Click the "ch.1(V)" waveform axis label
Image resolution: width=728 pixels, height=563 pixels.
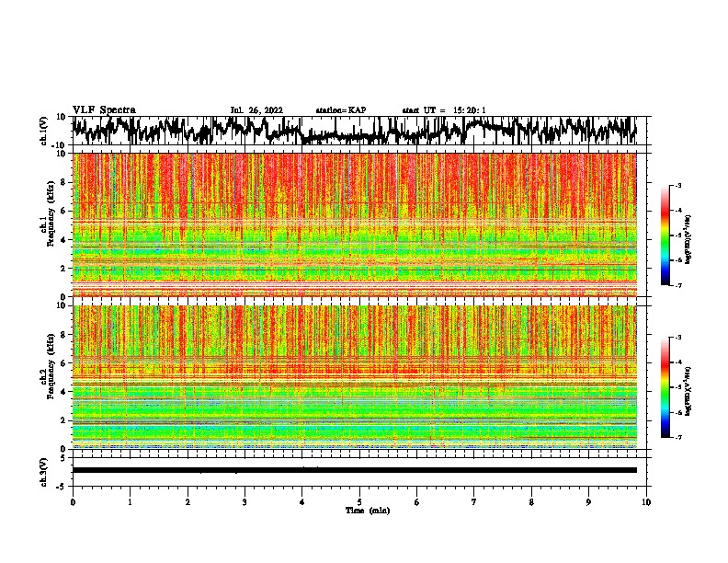click(44, 131)
